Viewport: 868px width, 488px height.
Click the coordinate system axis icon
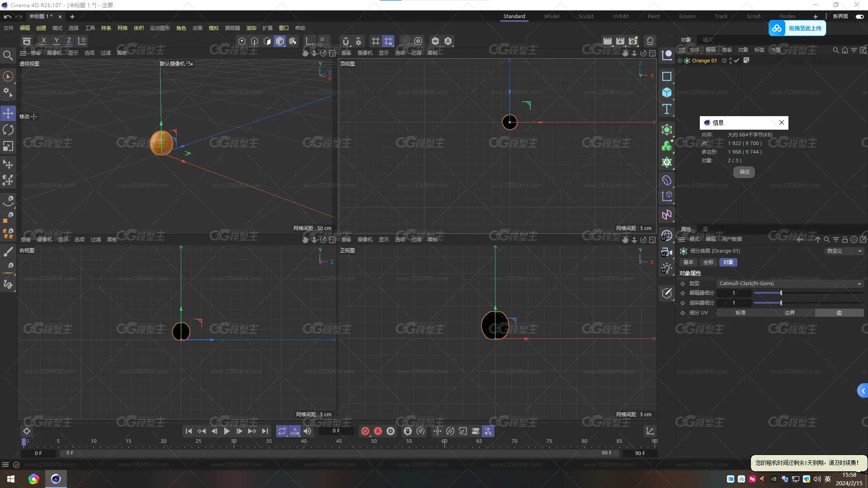310,41
